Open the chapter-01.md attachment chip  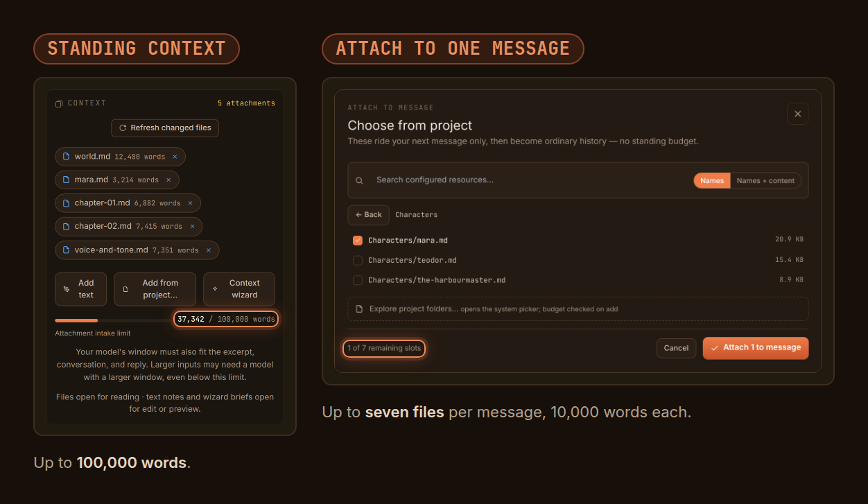(x=128, y=203)
